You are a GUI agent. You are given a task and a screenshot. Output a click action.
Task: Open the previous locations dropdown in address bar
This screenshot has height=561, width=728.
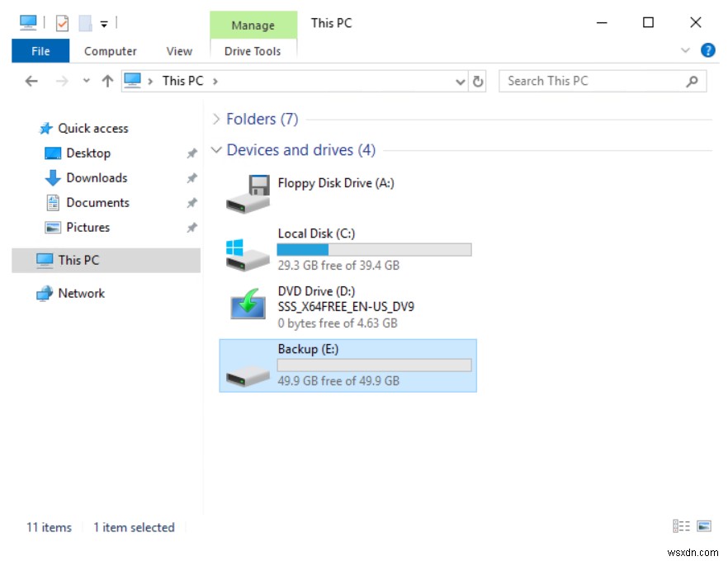coord(460,80)
